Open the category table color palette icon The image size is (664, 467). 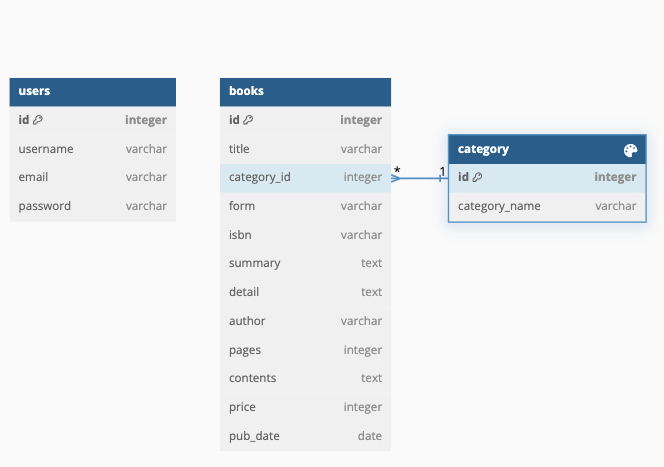(630, 150)
